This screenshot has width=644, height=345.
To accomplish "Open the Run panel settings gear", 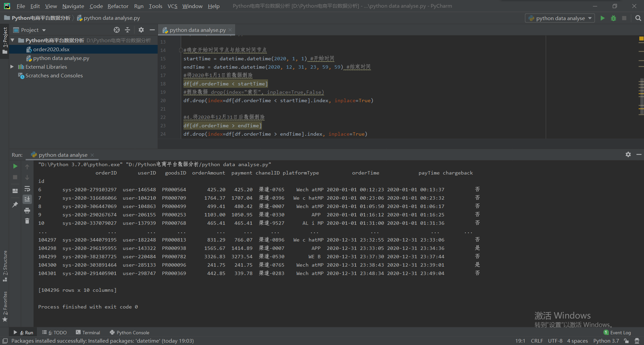I will click(628, 154).
